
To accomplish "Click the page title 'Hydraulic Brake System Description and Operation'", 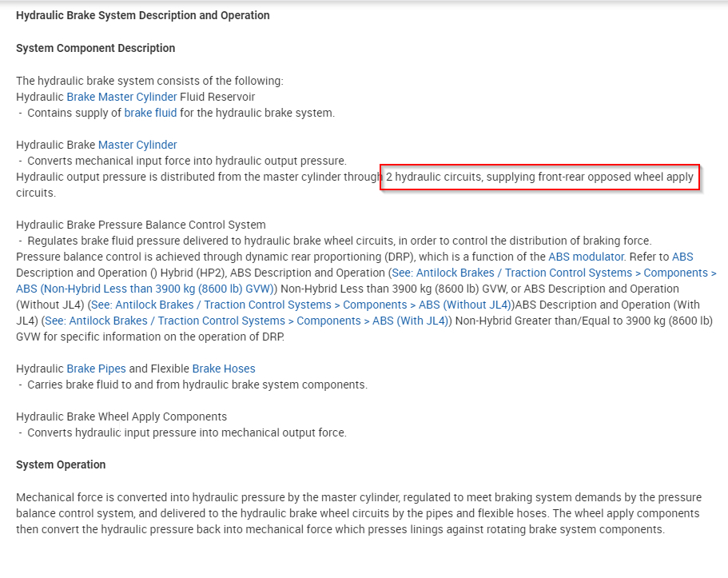I will coord(143,15).
